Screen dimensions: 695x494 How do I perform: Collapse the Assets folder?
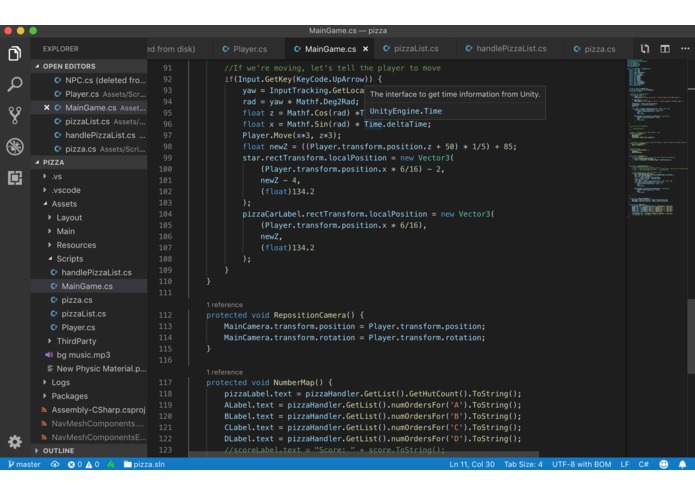coord(89,204)
